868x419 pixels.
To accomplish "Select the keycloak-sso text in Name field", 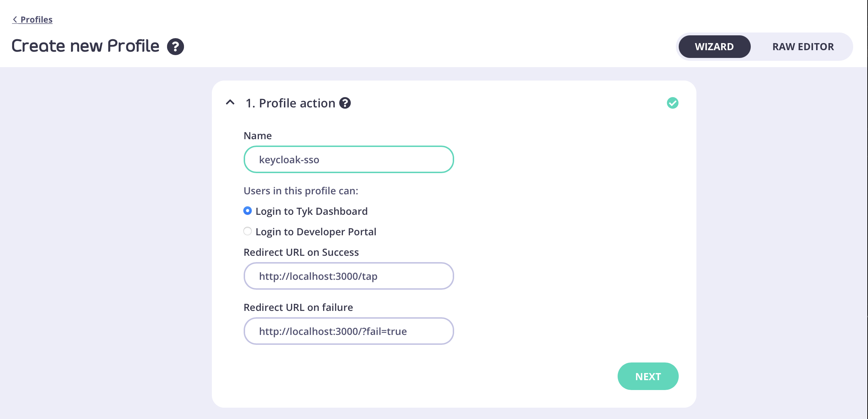I will tap(289, 159).
